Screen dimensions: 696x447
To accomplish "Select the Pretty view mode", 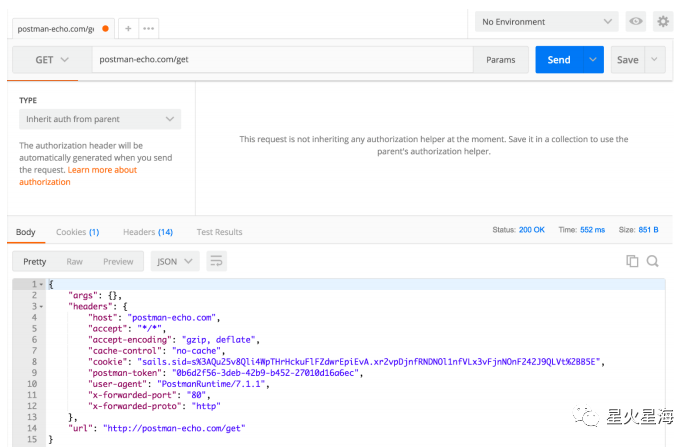I will [x=35, y=261].
